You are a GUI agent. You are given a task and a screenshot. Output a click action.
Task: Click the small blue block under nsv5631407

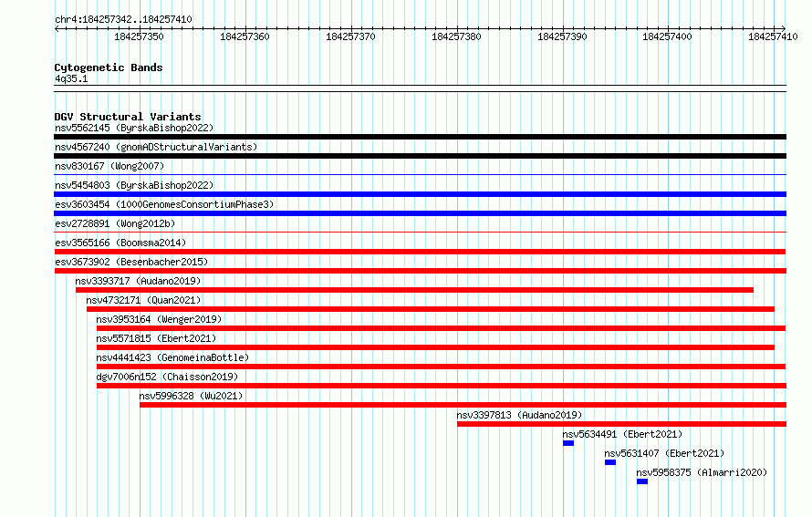610,462
